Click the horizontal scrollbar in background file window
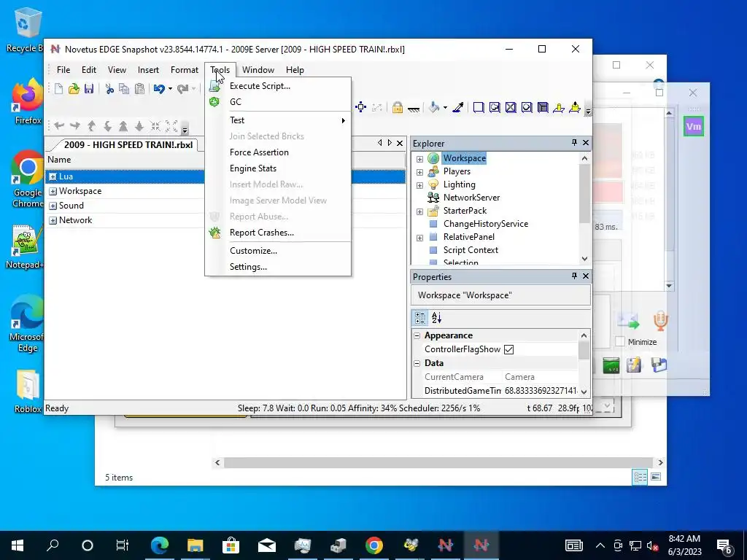Image resolution: width=747 pixels, height=560 pixels. coord(438,462)
